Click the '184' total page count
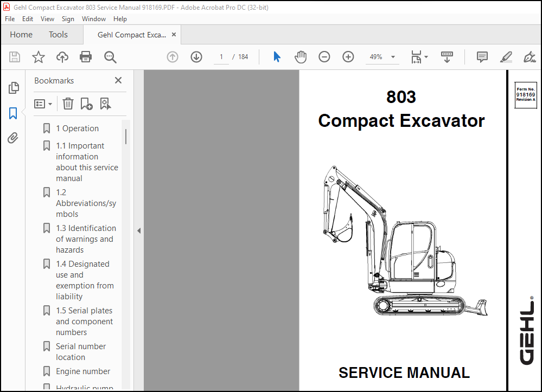The width and height of the screenshot is (542, 392). point(243,57)
